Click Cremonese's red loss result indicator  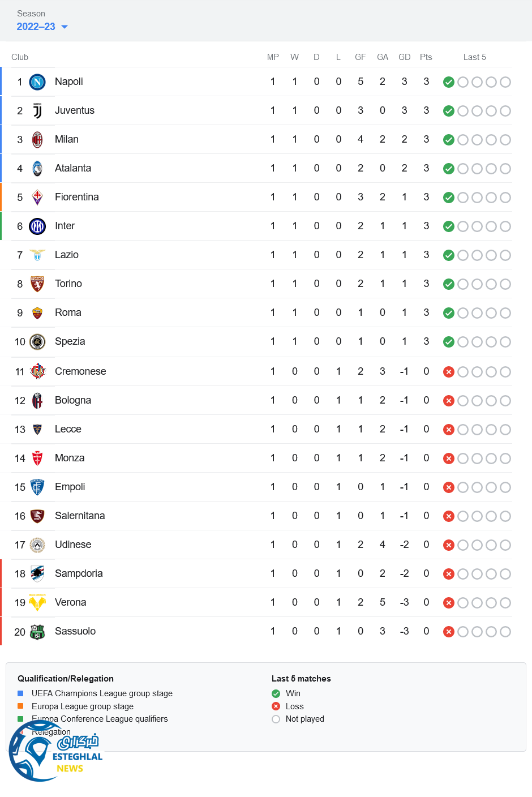click(x=449, y=372)
